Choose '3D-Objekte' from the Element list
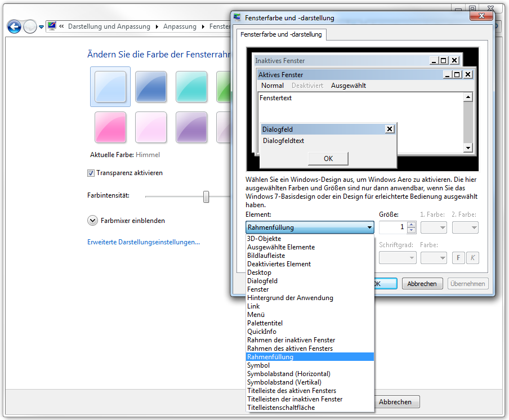 310,239
